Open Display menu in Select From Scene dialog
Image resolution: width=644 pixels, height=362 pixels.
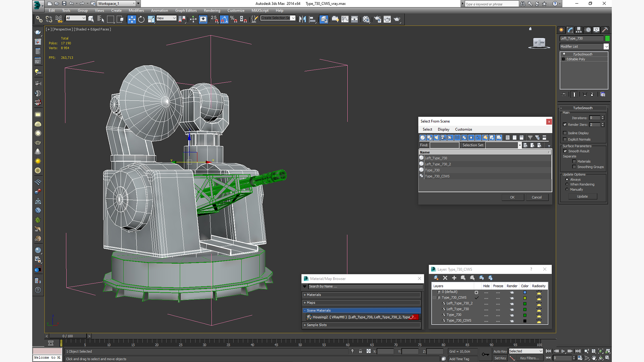tap(443, 129)
